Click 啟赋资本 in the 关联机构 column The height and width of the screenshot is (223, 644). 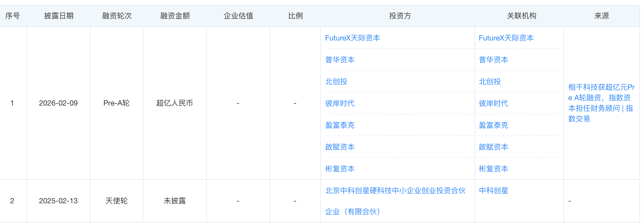tap(493, 147)
